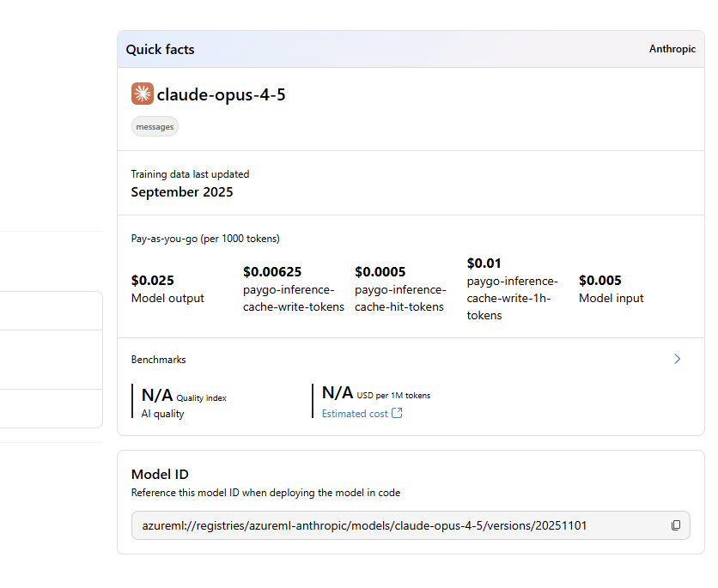Expand Benchmarks with the right chevron
718x588 pixels.
pos(678,359)
